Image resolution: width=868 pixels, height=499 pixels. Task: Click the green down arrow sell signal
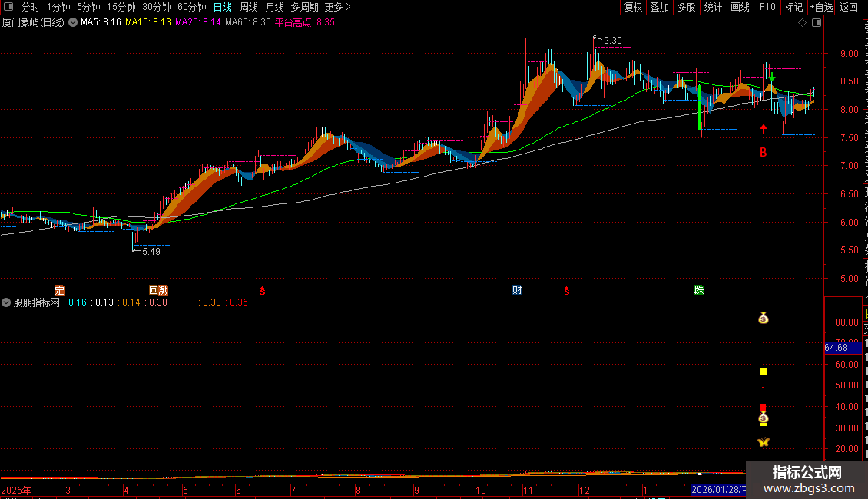tap(772, 78)
